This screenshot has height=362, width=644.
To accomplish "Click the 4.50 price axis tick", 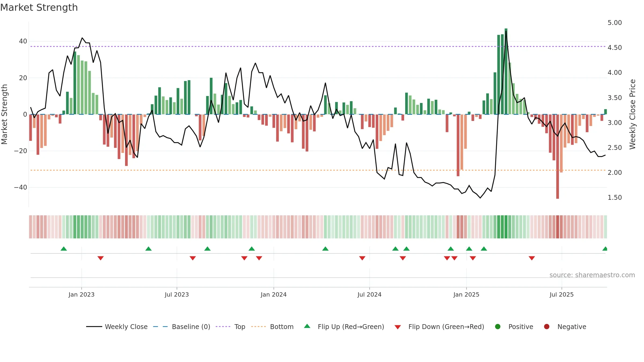I will click(615, 47).
